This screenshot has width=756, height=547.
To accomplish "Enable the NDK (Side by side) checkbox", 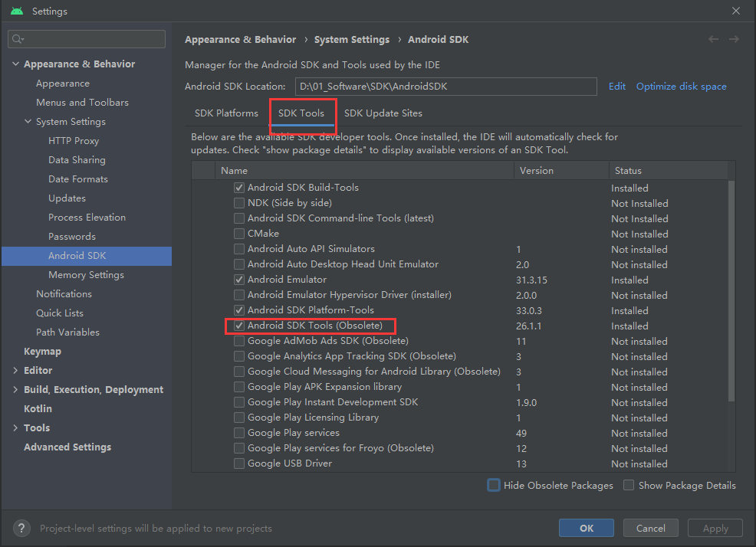I will [x=239, y=203].
